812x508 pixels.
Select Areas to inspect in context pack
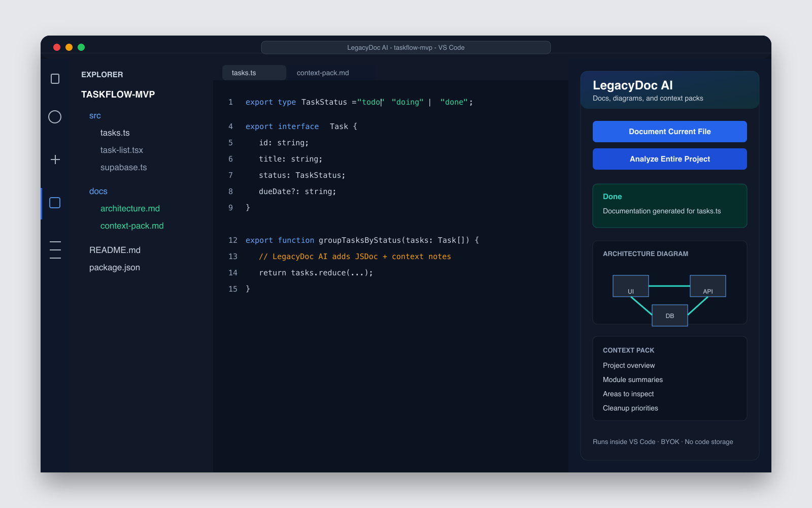coord(628,394)
